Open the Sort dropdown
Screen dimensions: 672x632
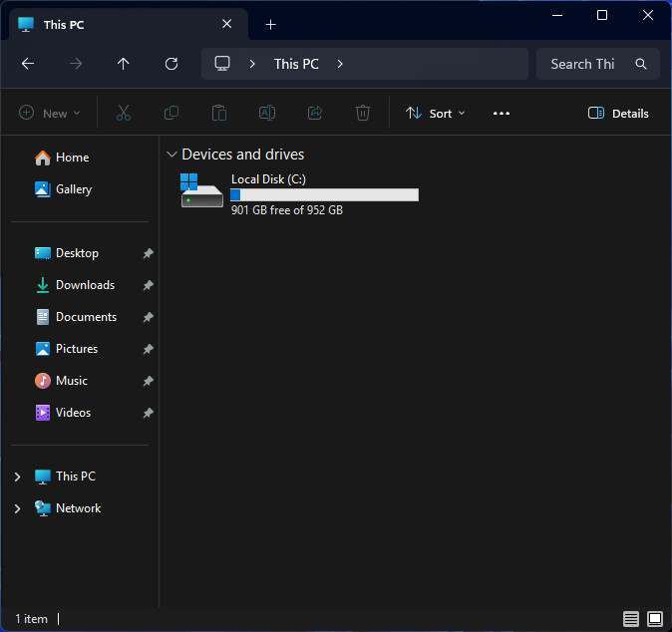(x=435, y=113)
